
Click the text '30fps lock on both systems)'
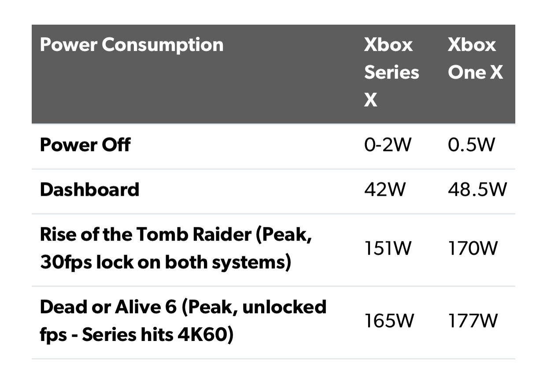click(x=166, y=263)
